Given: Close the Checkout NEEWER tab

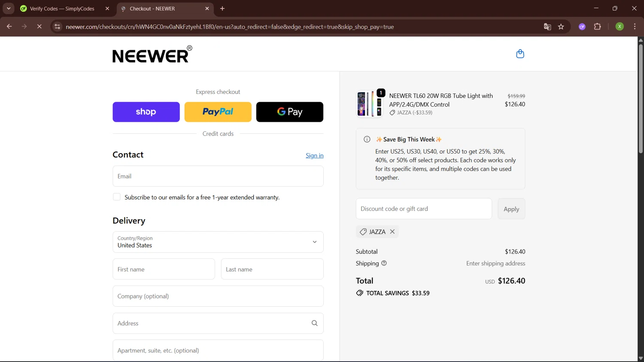Looking at the screenshot, I should (207, 9).
